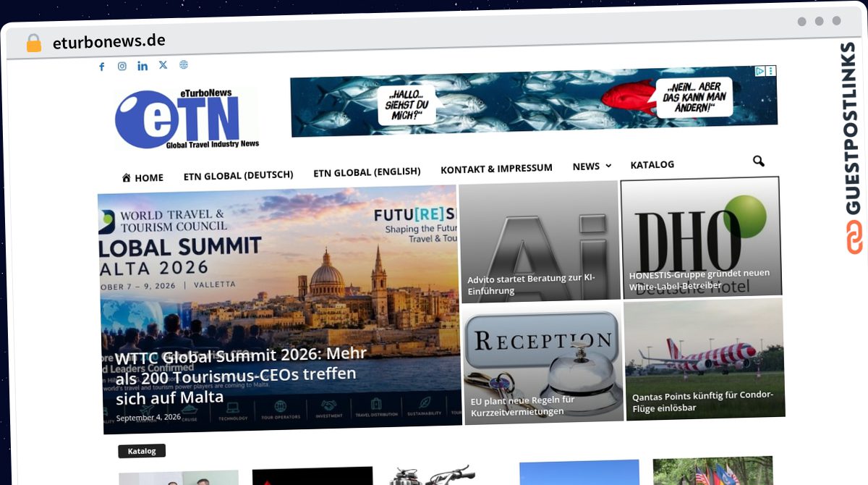The image size is (868, 485).
Task: Open Advito startet Beratung zur KI-Einführung article
Action: 532,284
